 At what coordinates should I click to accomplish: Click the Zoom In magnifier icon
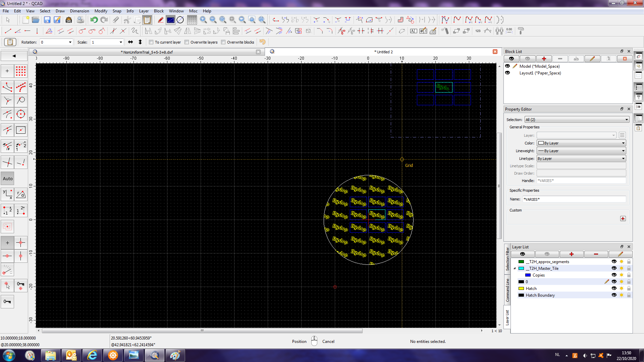point(203,20)
